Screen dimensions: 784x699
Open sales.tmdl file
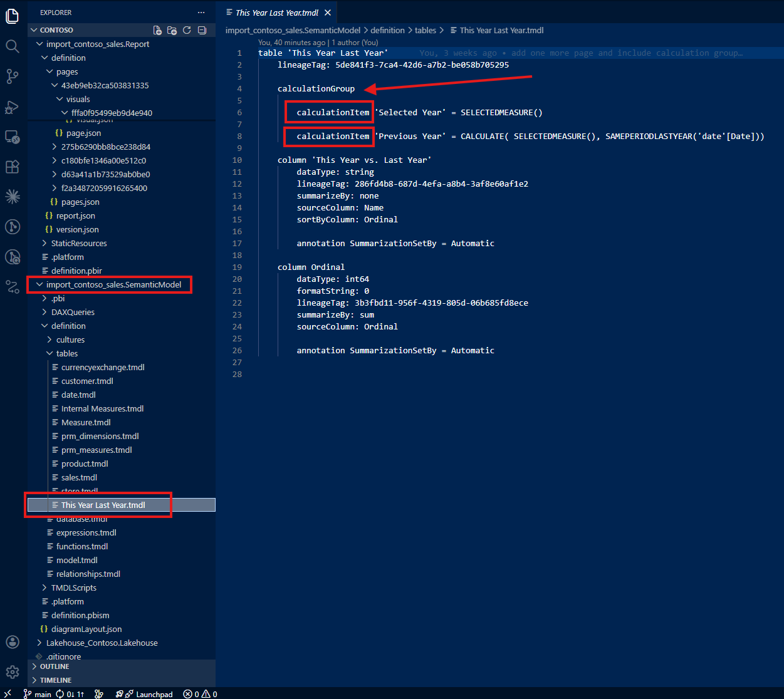[x=79, y=477]
